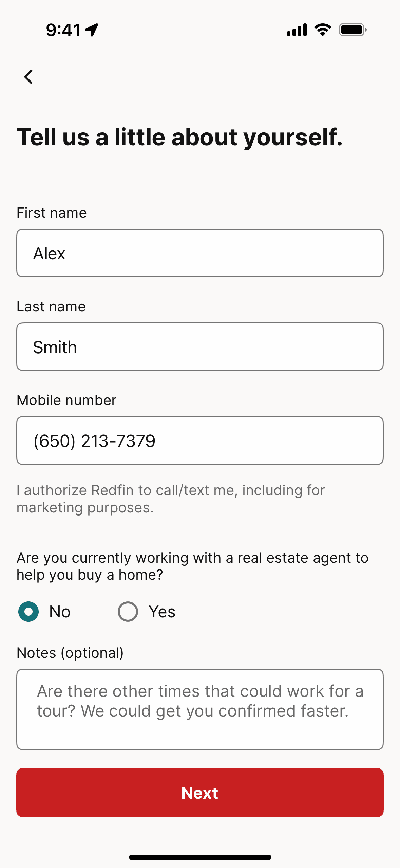Click inside the Notes (optional) text area
Viewport: 400px width, 868px height.
tap(200, 709)
